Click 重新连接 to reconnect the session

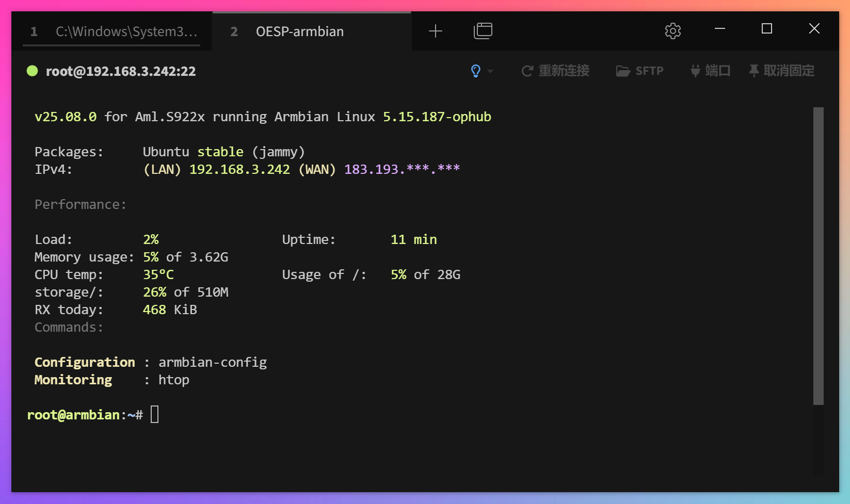point(556,71)
